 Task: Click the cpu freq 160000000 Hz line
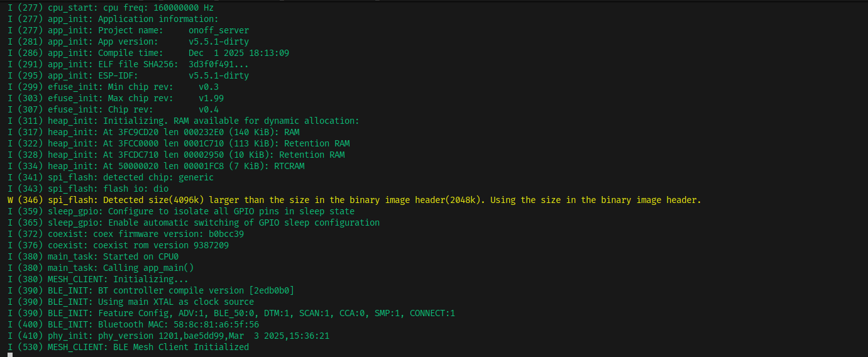[111, 8]
